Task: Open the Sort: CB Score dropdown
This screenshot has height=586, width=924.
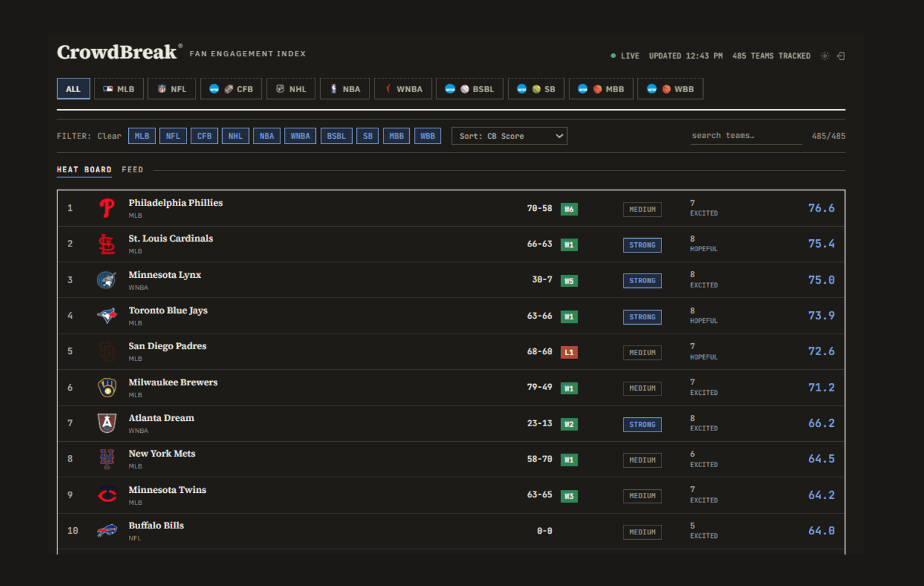Action: tap(510, 136)
